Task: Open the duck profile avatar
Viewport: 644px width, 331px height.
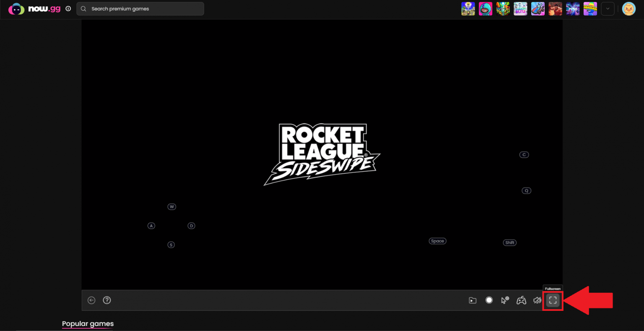Action: [628, 9]
